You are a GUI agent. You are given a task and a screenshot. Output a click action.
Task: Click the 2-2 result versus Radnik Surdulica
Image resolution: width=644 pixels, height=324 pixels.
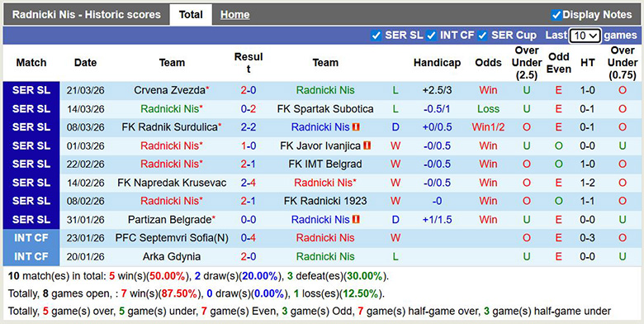click(248, 127)
